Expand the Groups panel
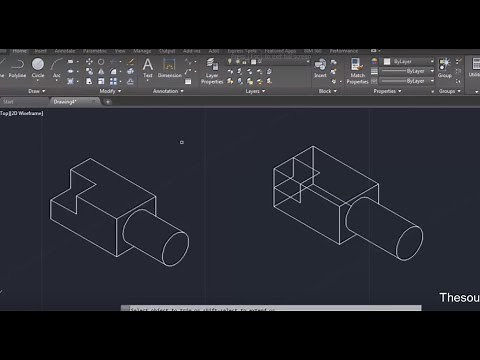 [x=450, y=91]
